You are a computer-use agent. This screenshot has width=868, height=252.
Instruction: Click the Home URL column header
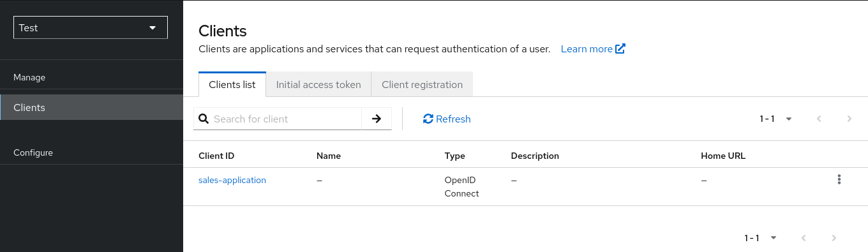[723, 156]
